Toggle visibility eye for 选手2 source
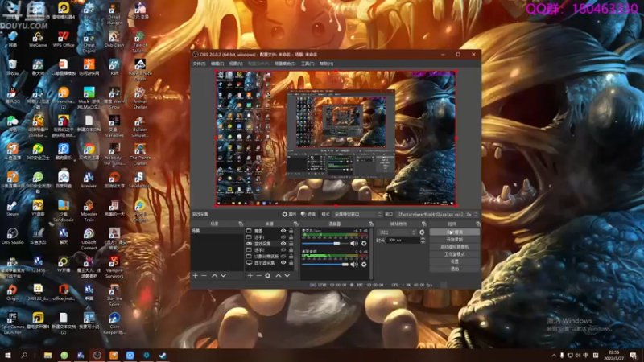 coord(283,250)
